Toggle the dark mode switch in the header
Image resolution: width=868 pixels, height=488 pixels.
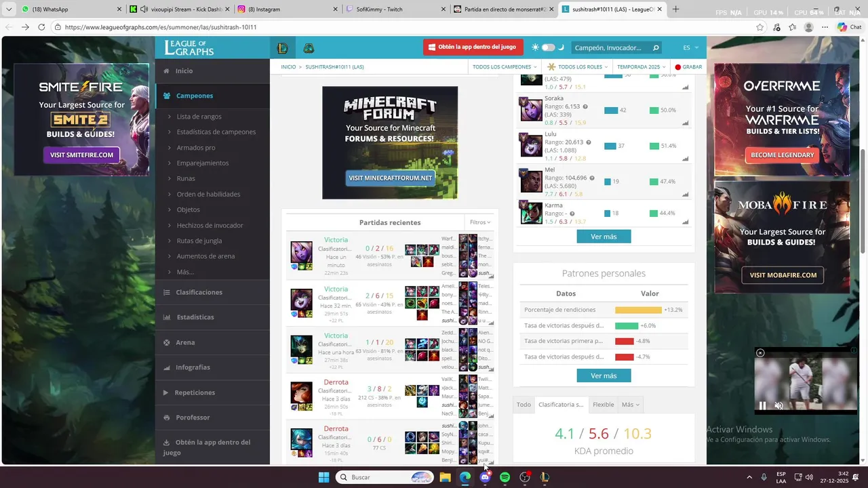coord(548,47)
